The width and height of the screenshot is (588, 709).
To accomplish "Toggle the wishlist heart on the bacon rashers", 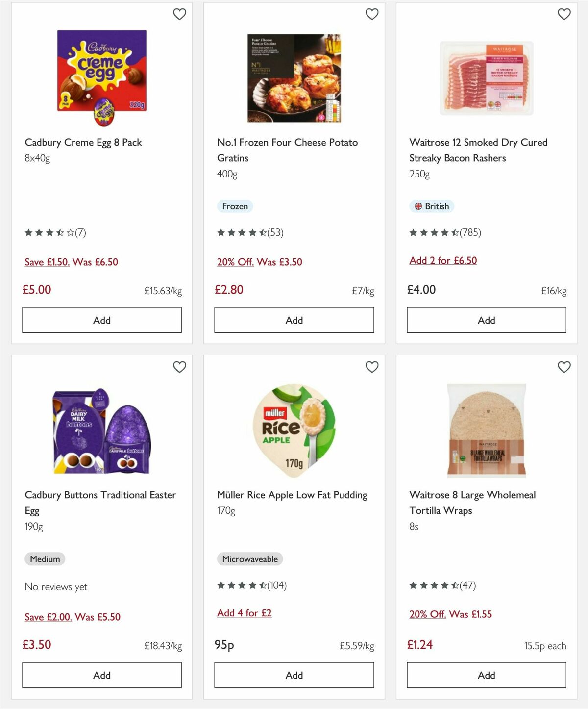I will point(564,14).
